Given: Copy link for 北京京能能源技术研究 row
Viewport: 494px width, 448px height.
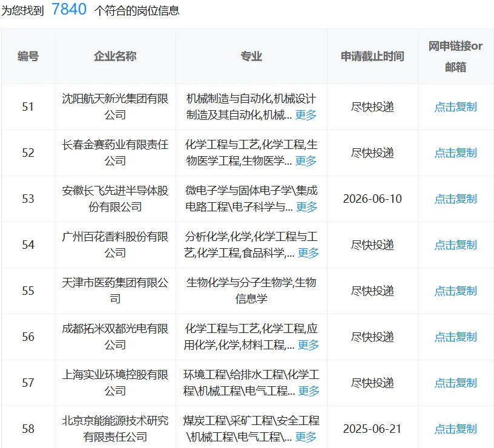Looking at the screenshot, I should click(455, 428).
